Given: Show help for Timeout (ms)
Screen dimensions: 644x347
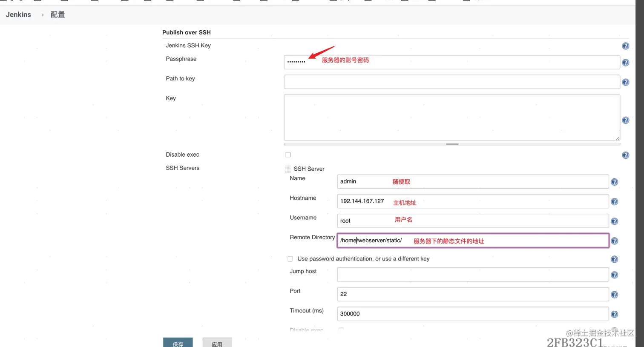Looking at the screenshot, I should pyautogui.click(x=614, y=314).
